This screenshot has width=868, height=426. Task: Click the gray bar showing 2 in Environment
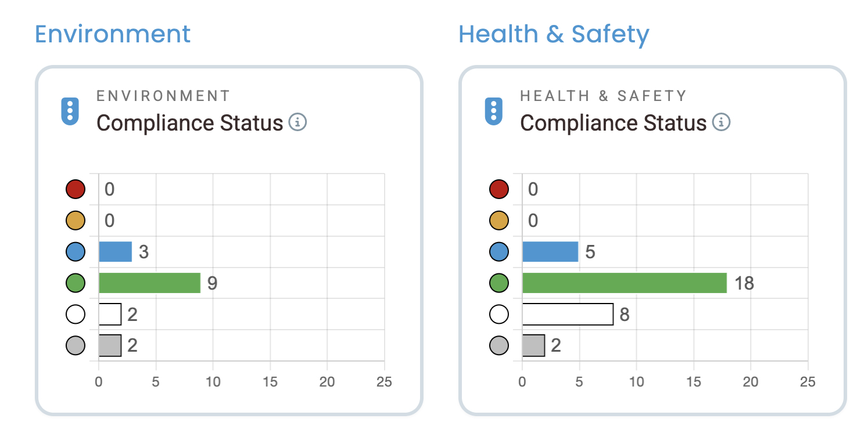click(x=110, y=346)
